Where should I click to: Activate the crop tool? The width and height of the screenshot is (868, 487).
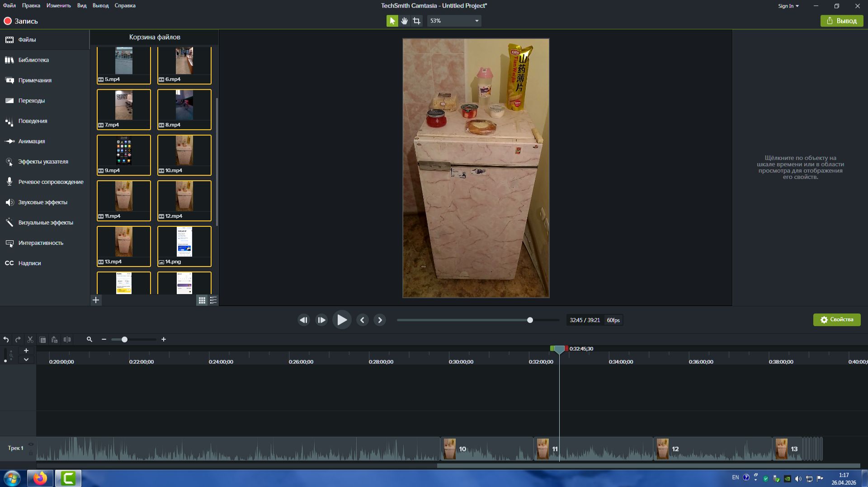(x=417, y=21)
